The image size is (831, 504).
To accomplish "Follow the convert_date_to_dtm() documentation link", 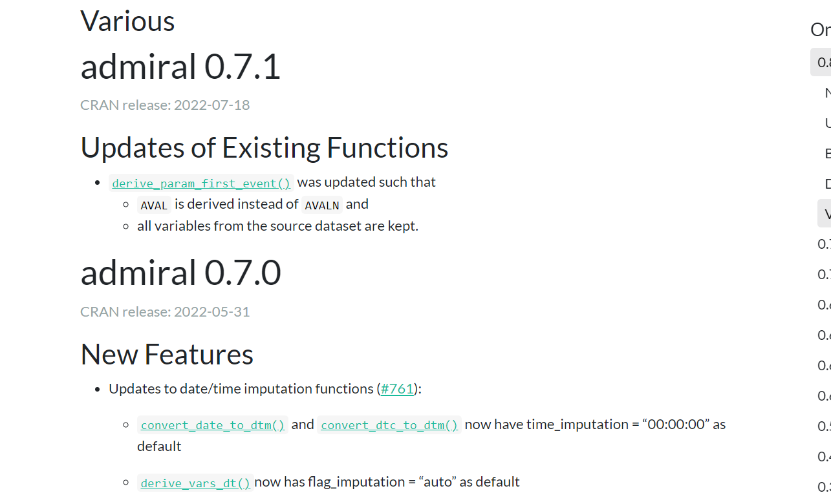I will 212,425.
